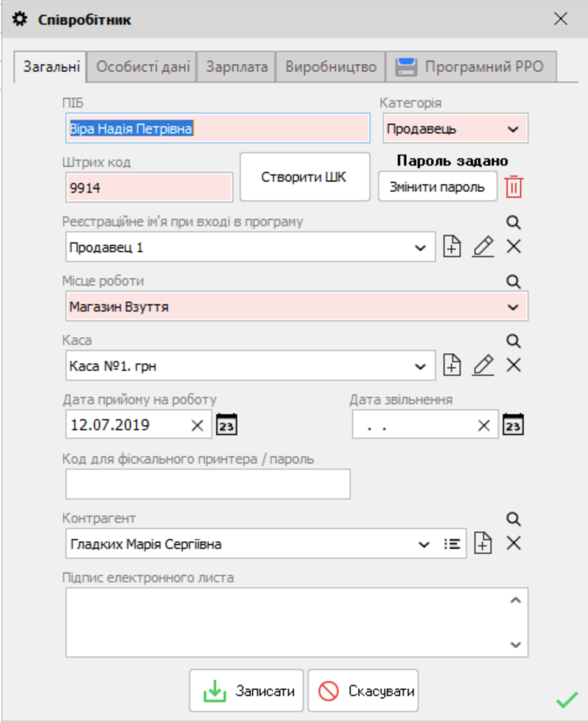Click the search magnifier above registration name field
This screenshot has width=588, height=722.
pos(513,223)
